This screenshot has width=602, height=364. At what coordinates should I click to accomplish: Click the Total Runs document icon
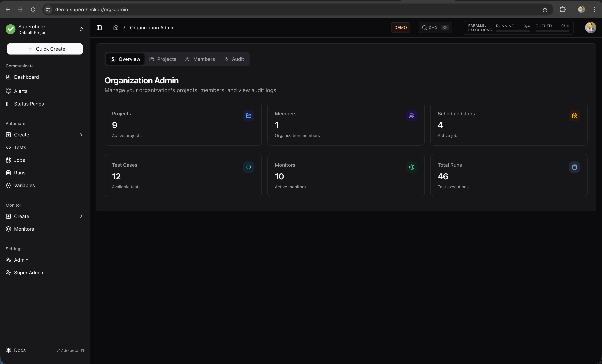(x=575, y=167)
